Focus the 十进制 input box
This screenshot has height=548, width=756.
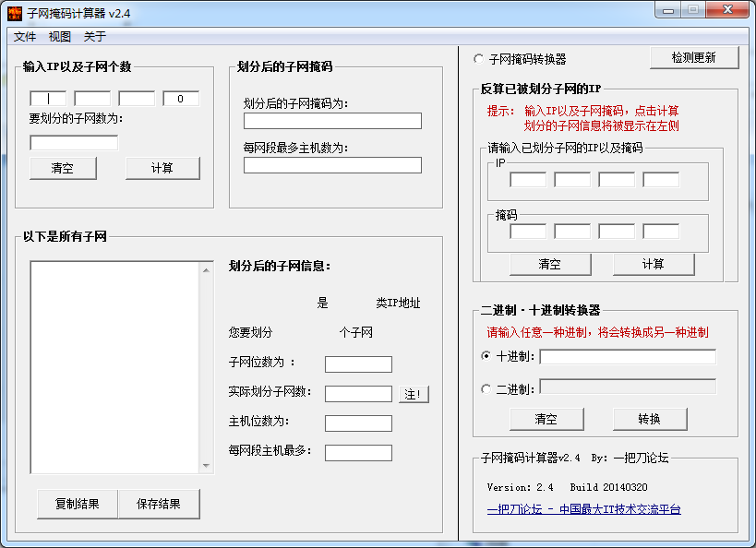click(x=628, y=357)
